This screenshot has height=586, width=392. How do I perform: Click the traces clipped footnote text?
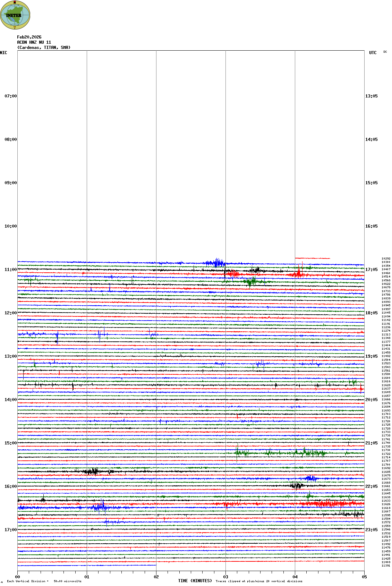259,581
